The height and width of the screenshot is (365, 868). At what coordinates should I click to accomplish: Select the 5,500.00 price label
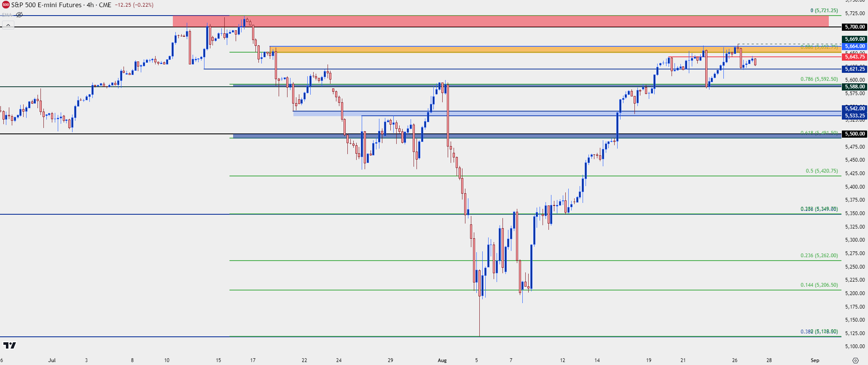(x=854, y=134)
